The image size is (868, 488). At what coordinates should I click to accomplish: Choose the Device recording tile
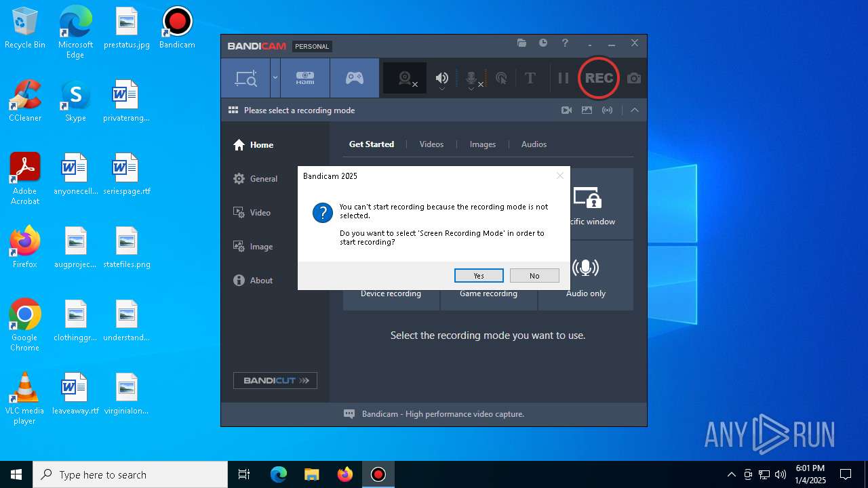[x=391, y=300]
